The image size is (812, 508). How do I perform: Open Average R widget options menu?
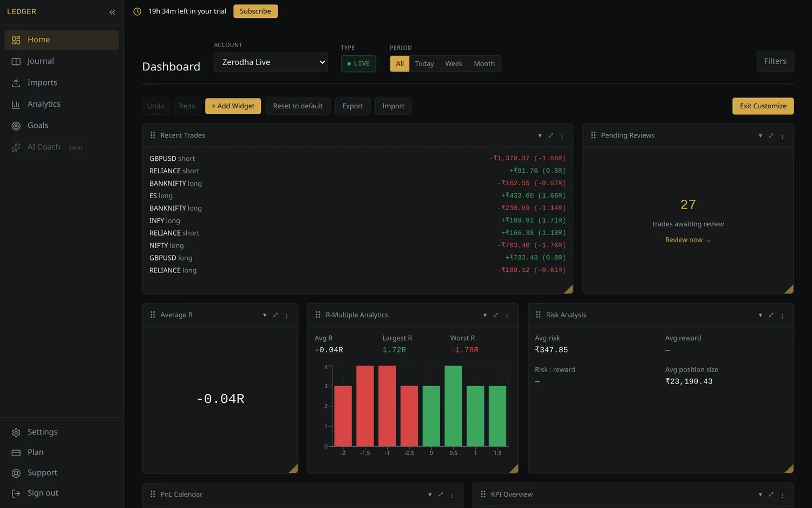(x=287, y=316)
